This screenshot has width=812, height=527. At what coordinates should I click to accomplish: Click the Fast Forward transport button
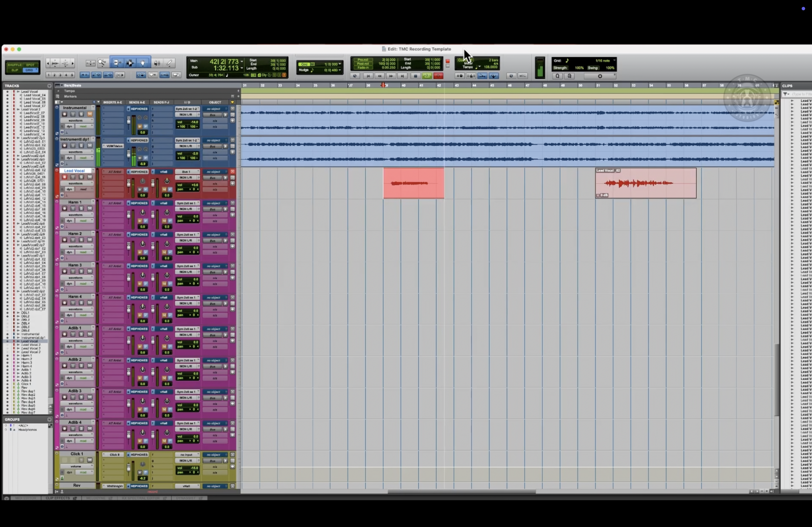tap(391, 76)
